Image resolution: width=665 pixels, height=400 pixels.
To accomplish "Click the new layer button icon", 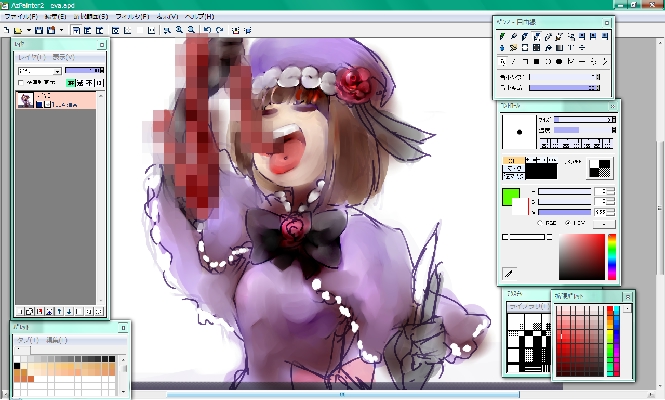I will [x=20, y=311].
